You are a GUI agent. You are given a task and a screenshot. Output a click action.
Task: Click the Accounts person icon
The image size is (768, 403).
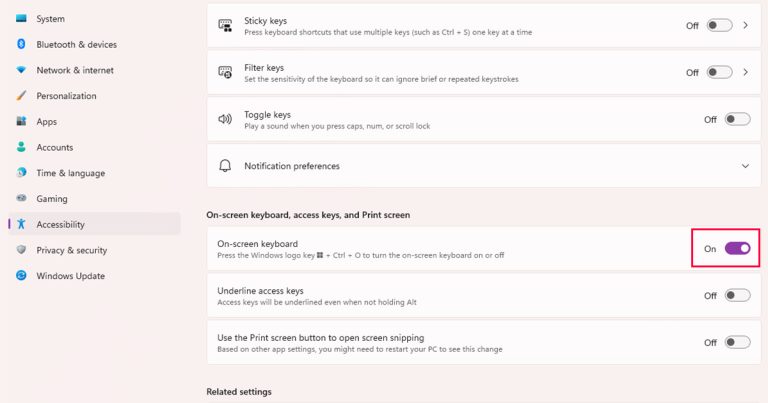pos(21,147)
